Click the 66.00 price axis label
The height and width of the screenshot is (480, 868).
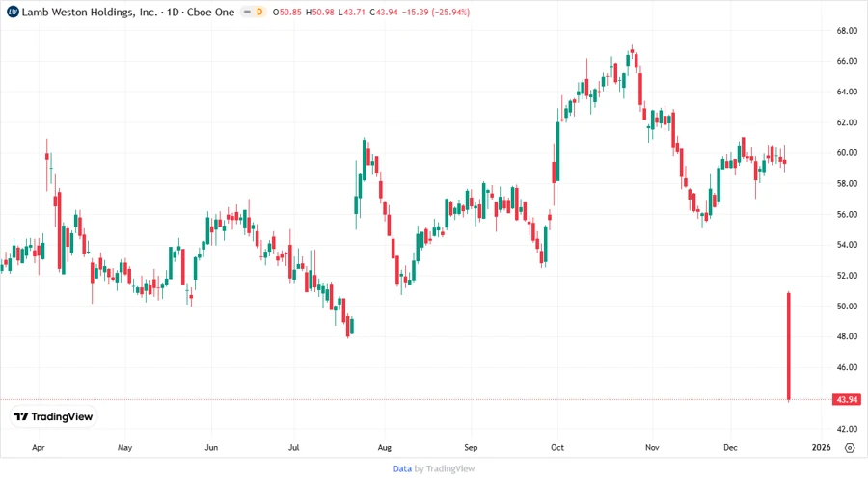[x=847, y=61]
